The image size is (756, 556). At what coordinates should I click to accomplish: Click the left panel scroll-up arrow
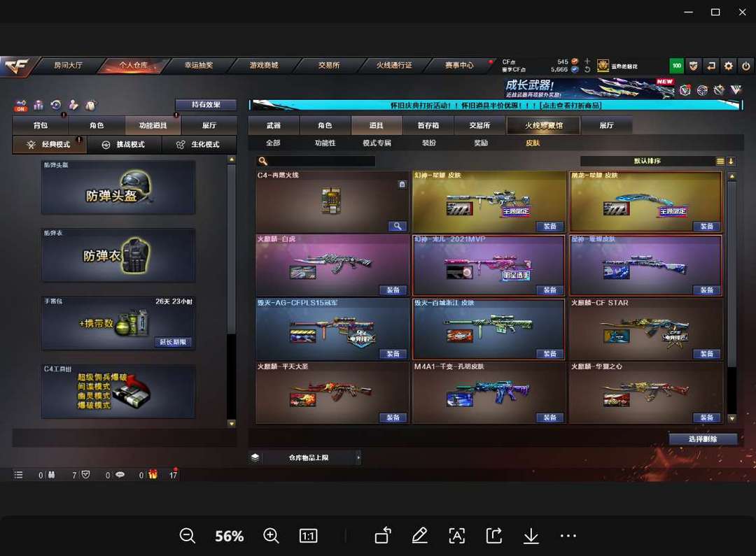tap(232, 159)
